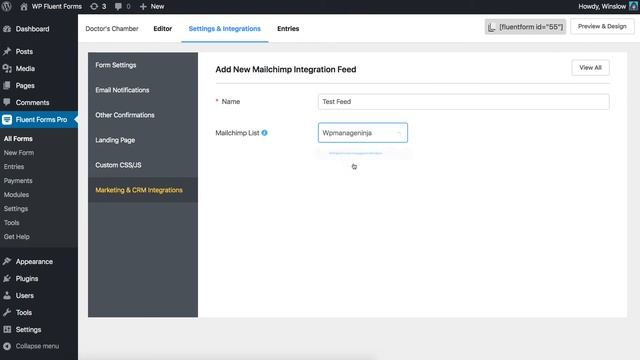Click the Tools wrench icon
This screenshot has height=360, width=640.
click(x=7, y=312)
